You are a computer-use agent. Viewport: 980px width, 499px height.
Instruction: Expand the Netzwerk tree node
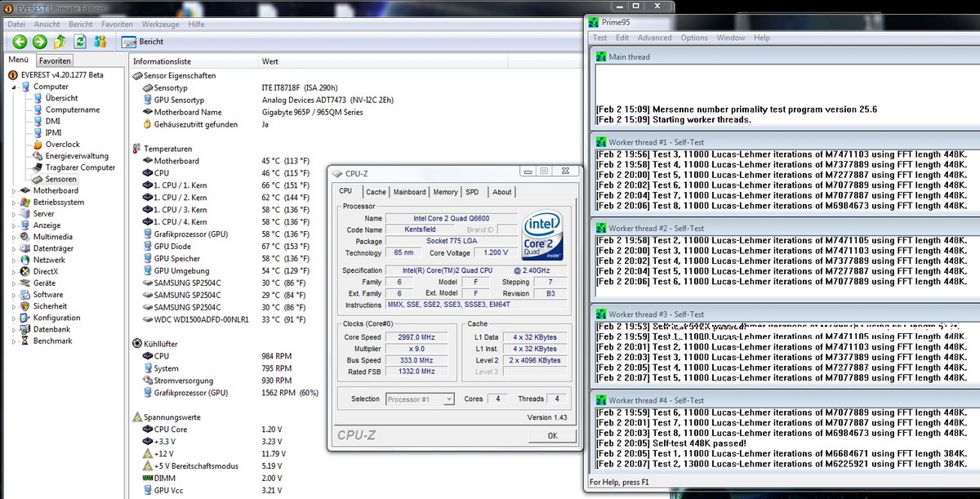click(x=14, y=260)
